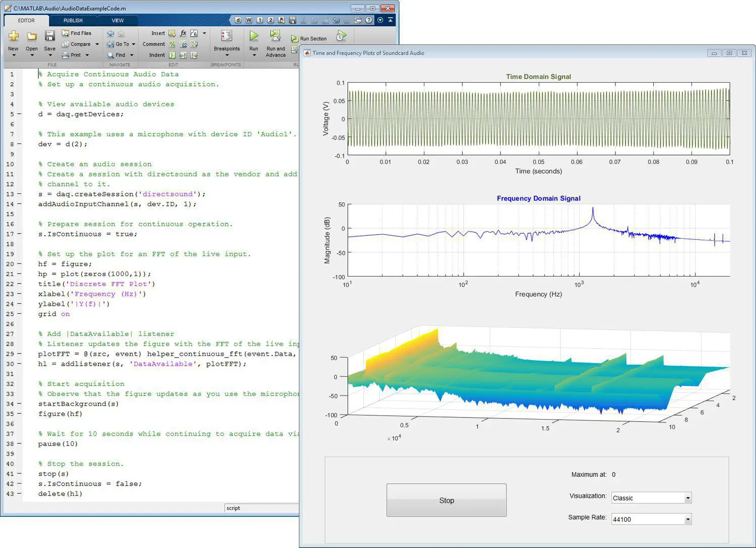Expand the Breakpoints dropdown menu
756x548 pixels.
227,55
